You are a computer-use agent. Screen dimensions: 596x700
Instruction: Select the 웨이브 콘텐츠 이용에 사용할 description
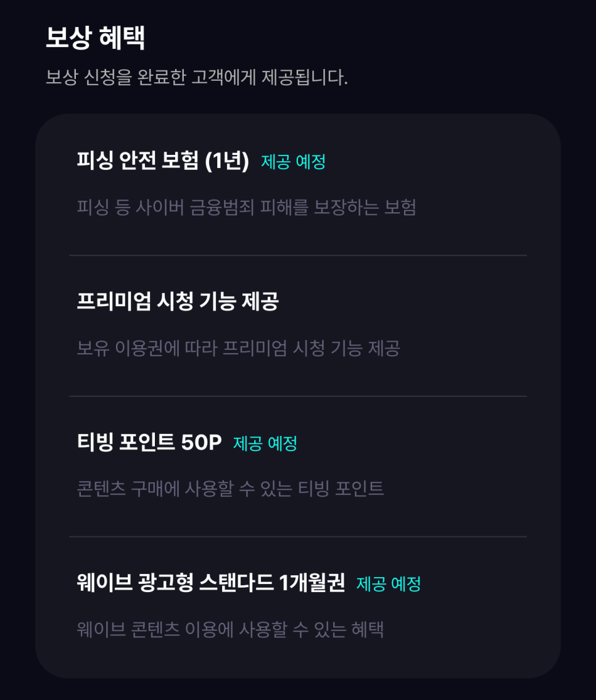[x=230, y=630]
